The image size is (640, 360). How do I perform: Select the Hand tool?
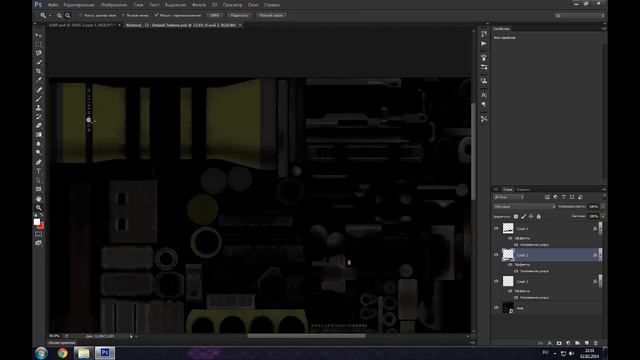(x=38, y=199)
